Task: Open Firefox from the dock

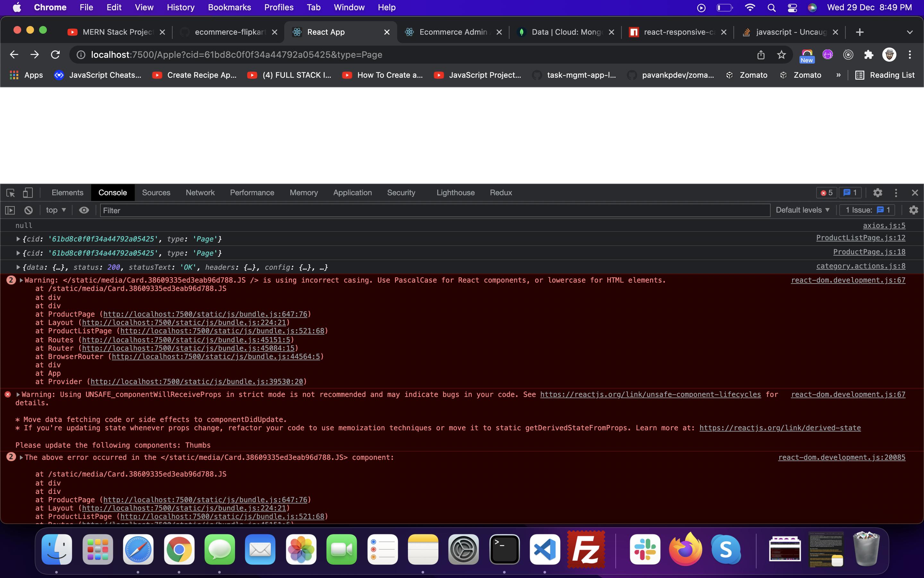Action: 685,550
